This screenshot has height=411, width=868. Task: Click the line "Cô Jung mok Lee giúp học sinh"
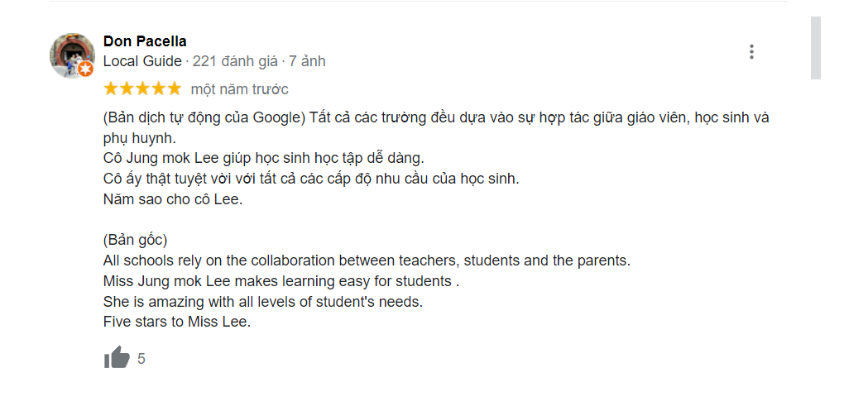pos(263,158)
